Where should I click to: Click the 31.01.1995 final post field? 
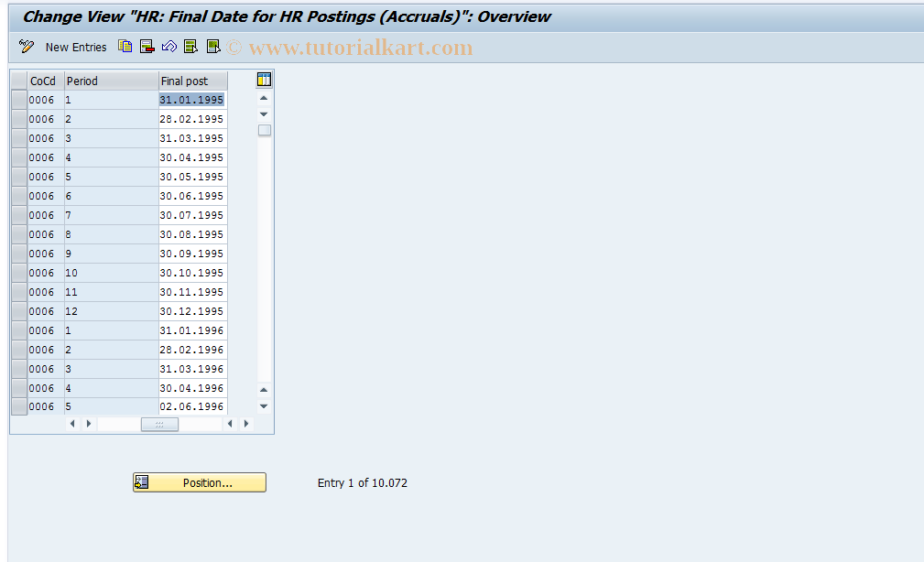click(192, 100)
